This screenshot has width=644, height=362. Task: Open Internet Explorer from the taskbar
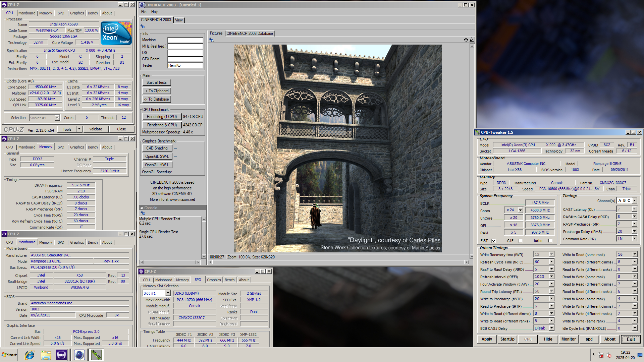30,355
